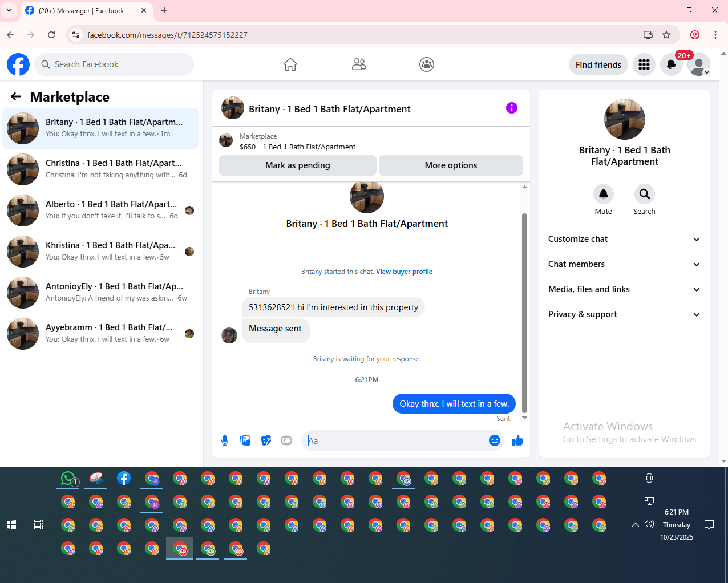This screenshot has height=583, width=728.
Task: Attach a file with photo icon
Action: (245, 440)
